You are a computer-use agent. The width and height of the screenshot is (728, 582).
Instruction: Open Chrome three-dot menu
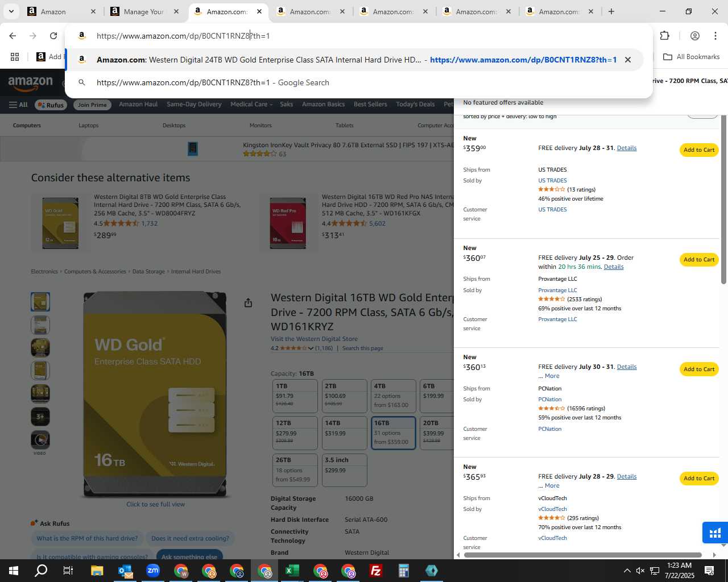[715, 36]
